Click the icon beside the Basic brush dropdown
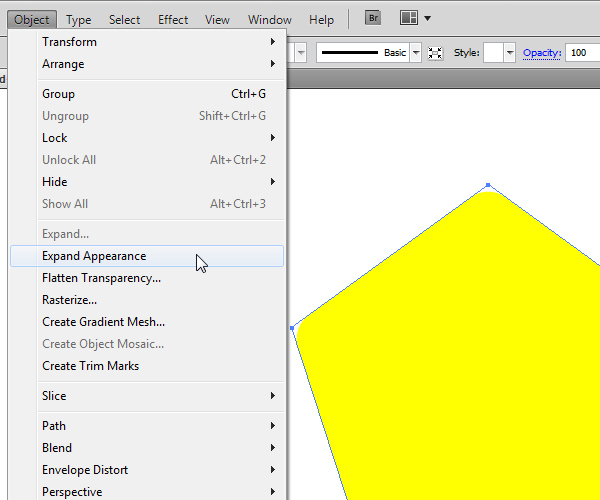 point(435,53)
